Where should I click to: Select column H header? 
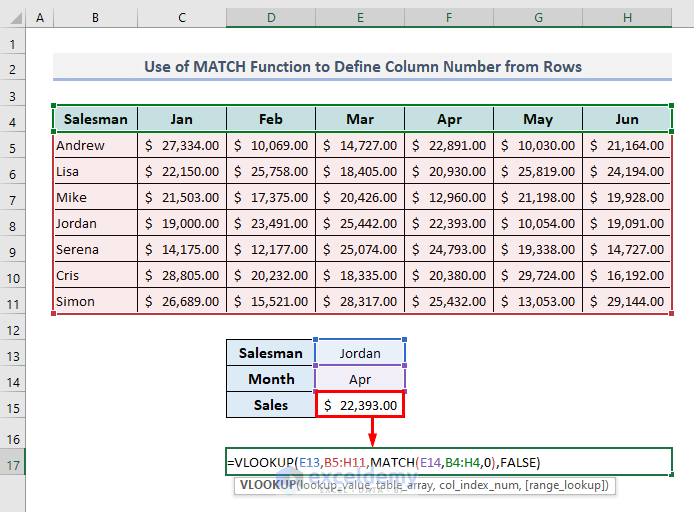(x=627, y=18)
